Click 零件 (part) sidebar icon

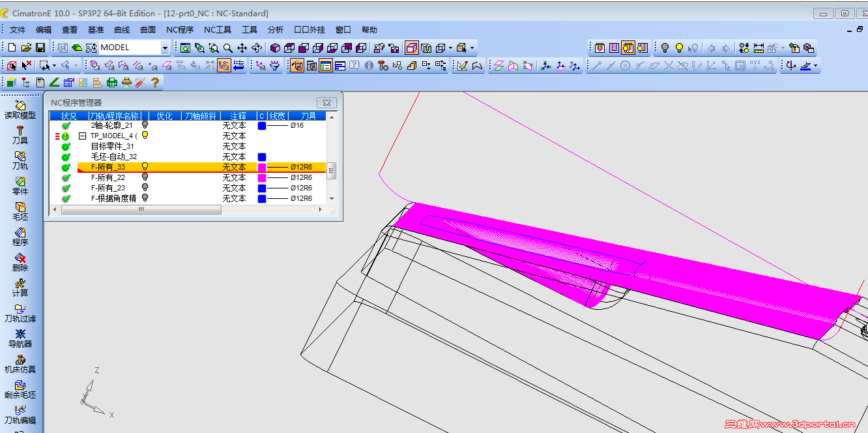pos(20,186)
